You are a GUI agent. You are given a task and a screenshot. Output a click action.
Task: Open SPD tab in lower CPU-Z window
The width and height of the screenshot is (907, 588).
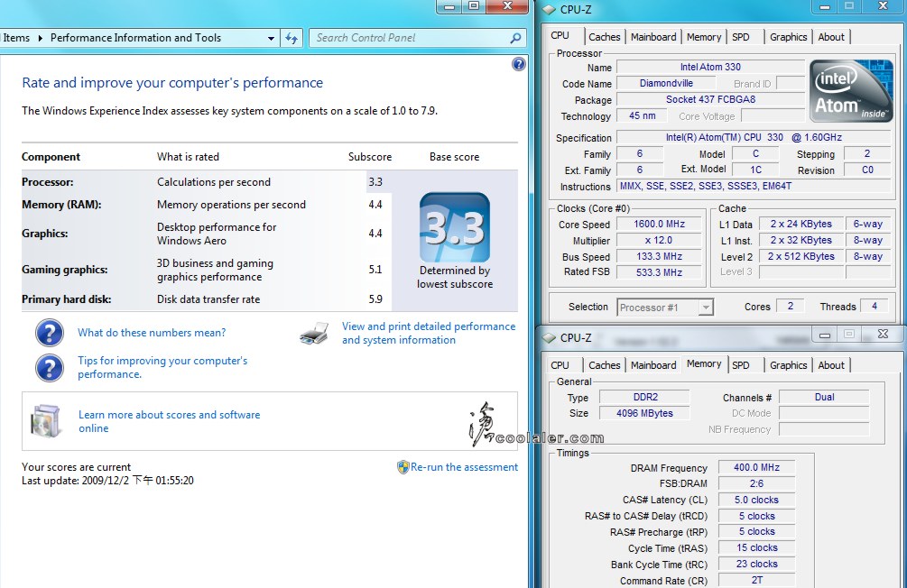tap(740, 365)
